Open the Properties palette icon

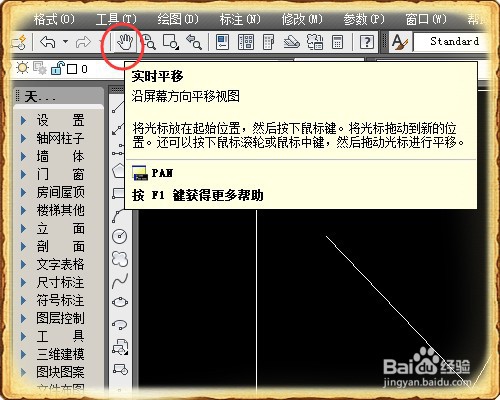(222, 42)
